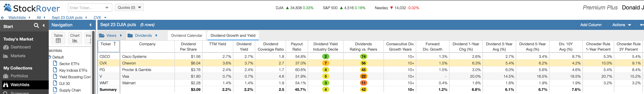Viewport: 644px width, 94px height.
Task: Sort by Dividend Coverage Ratio header
Action: [x=270, y=47]
